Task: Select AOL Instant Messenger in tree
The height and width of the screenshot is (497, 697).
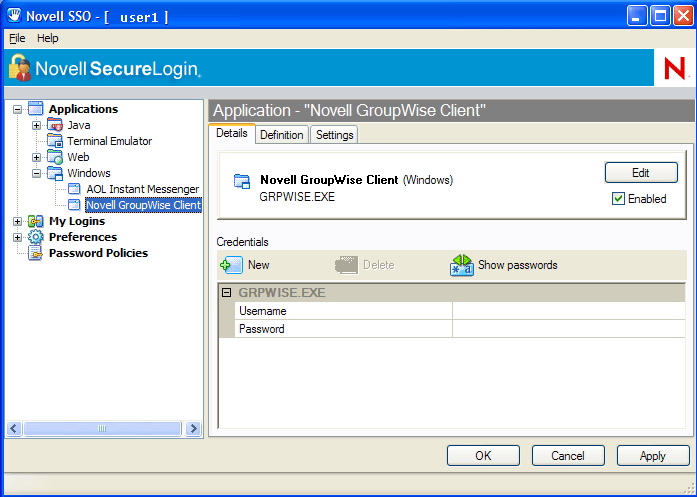Action: (143, 189)
